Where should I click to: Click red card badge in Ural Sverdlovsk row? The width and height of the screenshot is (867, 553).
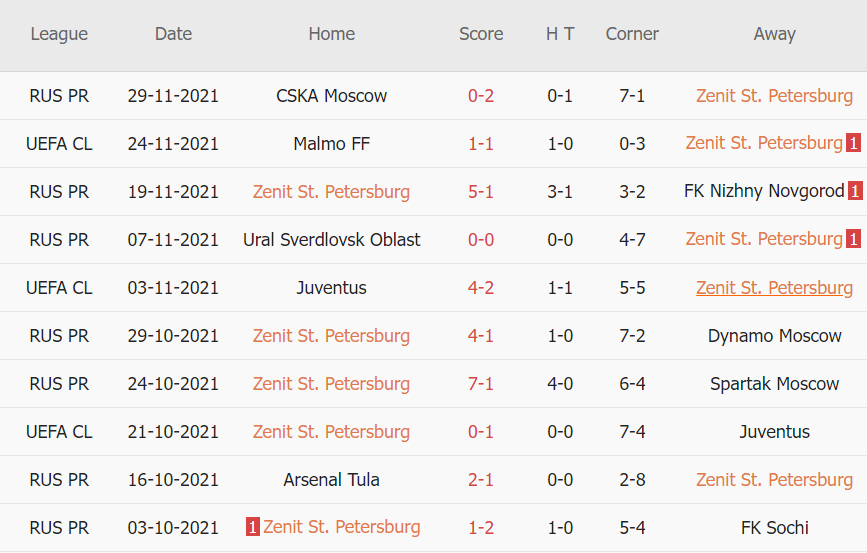coord(853,239)
